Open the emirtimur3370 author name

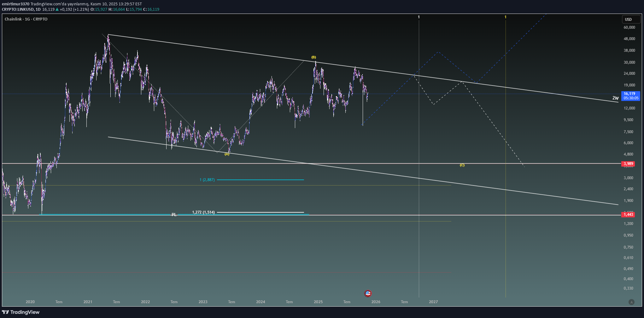click(15, 4)
